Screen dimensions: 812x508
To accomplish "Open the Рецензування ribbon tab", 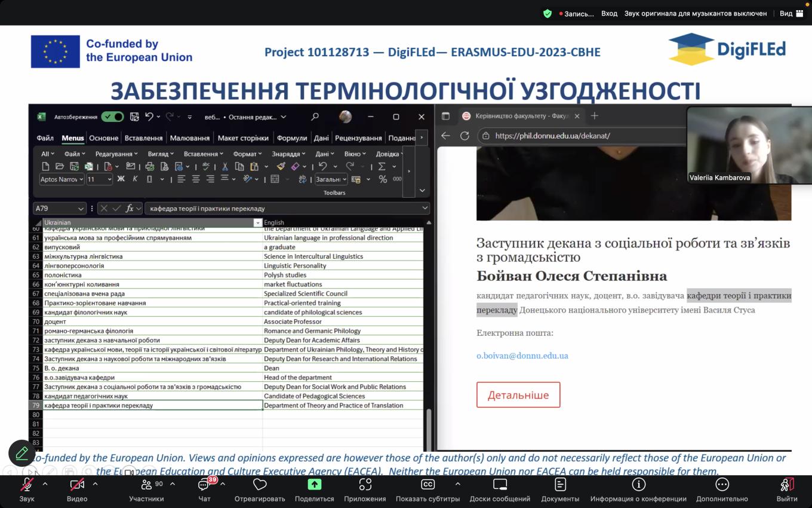I will [358, 138].
